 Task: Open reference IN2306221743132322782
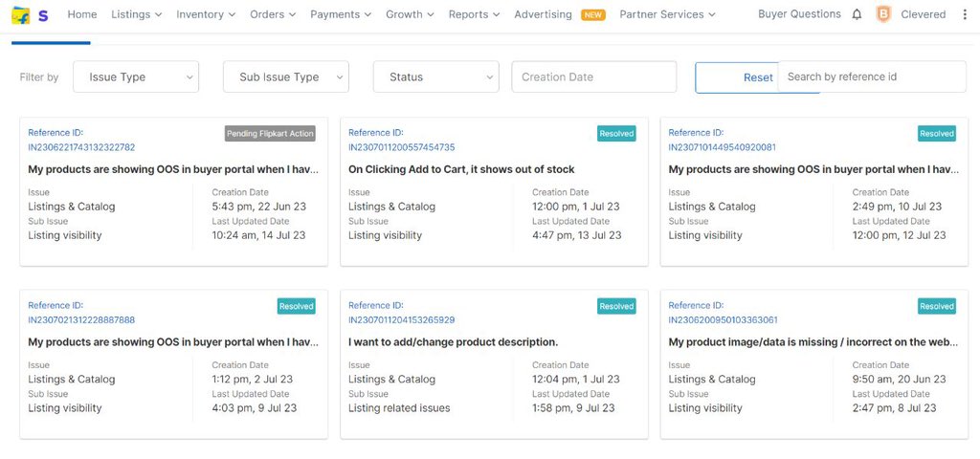pos(81,147)
